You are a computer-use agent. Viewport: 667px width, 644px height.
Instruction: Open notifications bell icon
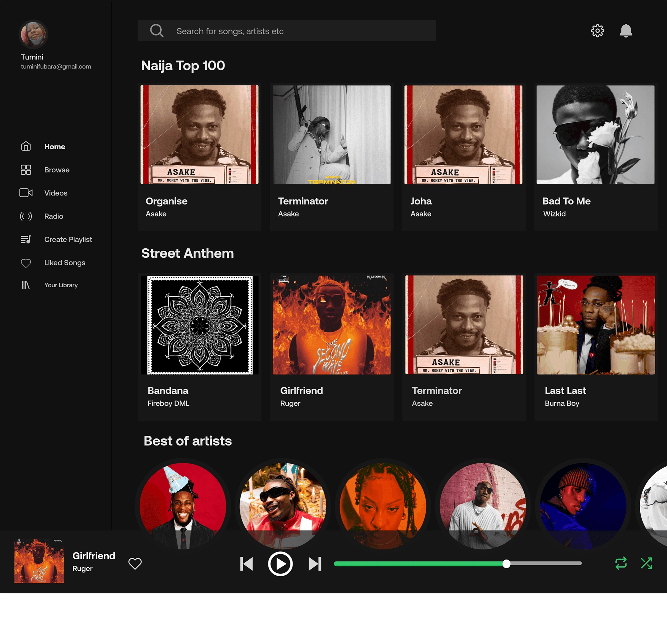[x=626, y=31]
